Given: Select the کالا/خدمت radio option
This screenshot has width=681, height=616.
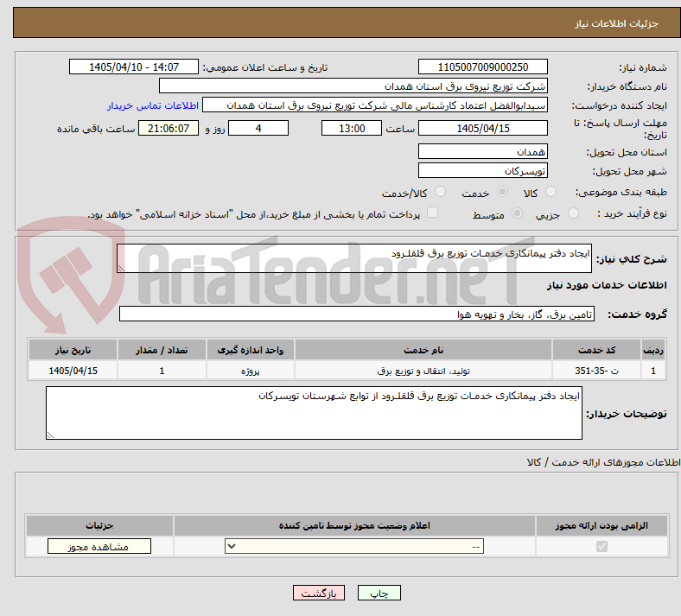Looking at the screenshot, I should [x=441, y=192].
